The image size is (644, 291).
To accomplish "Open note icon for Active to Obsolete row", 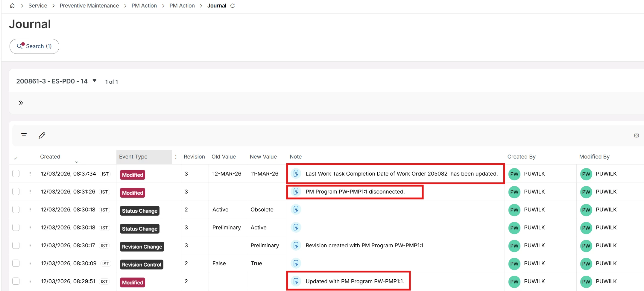I will pyautogui.click(x=296, y=209).
